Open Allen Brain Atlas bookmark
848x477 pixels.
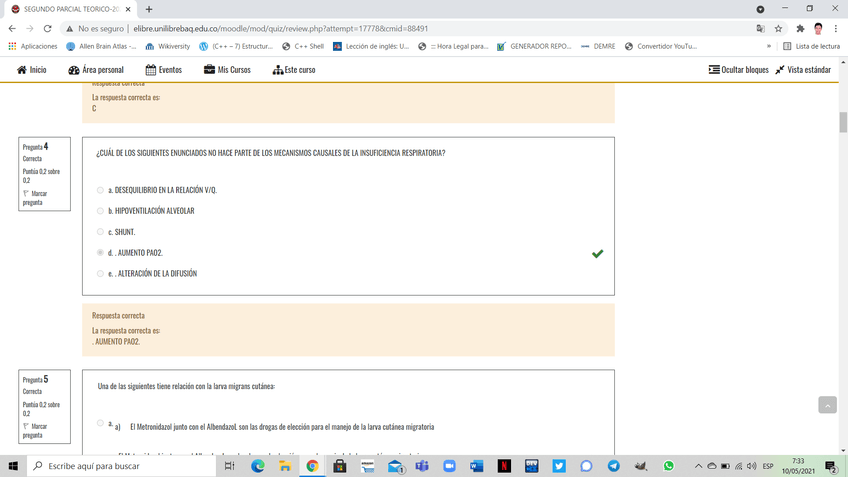[x=101, y=47]
